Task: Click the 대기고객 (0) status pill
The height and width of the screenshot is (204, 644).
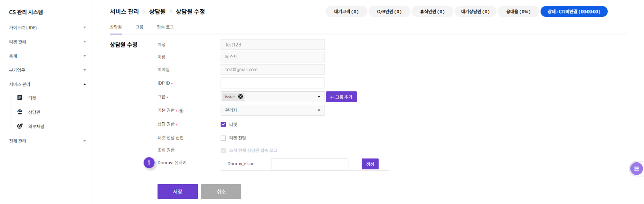Action: pyautogui.click(x=346, y=12)
